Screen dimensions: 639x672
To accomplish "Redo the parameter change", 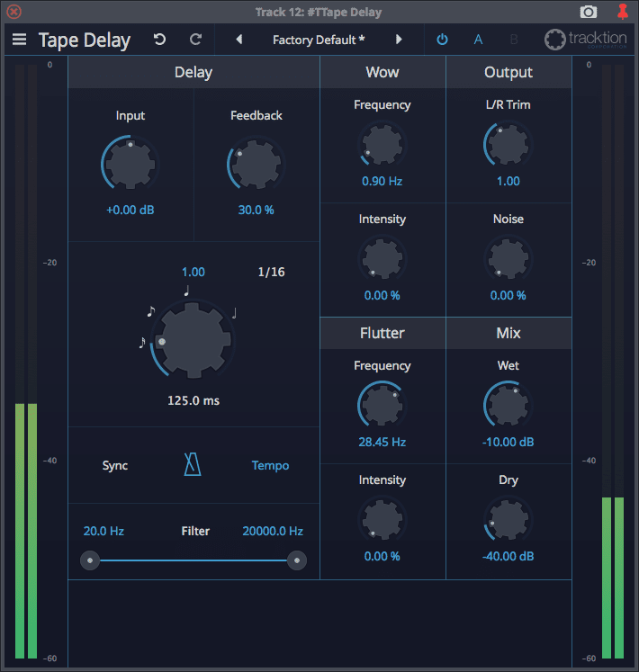I will point(195,40).
